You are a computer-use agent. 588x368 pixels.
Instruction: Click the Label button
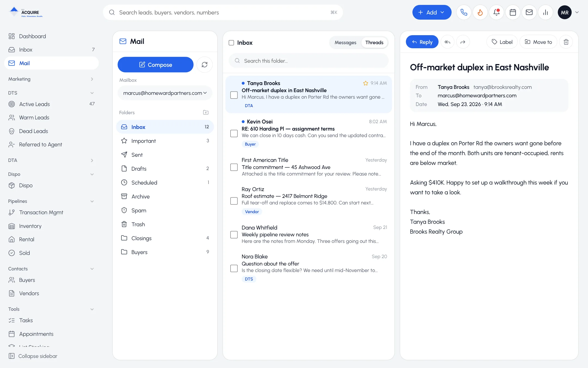point(502,42)
